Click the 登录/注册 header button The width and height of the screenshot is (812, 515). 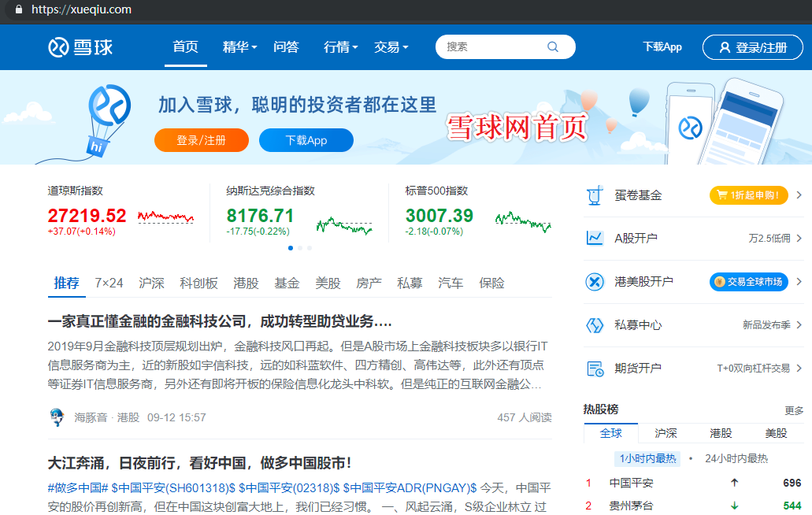pyautogui.click(x=753, y=47)
